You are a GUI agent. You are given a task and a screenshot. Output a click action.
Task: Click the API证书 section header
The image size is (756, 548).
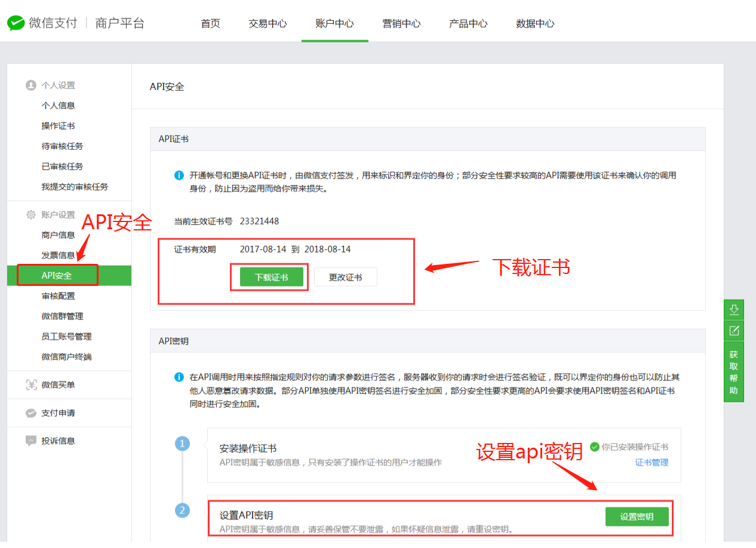[x=173, y=139]
